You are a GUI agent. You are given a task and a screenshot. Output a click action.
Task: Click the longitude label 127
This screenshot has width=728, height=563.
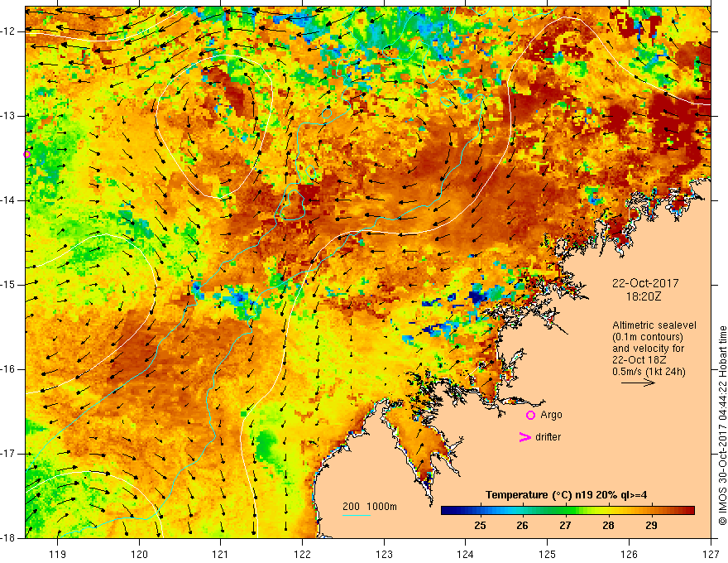[711, 554]
